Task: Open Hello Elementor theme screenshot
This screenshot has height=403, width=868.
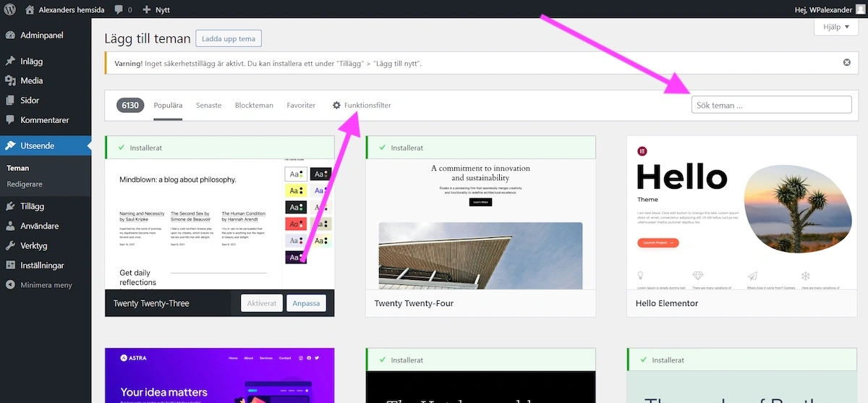Action: (741, 213)
